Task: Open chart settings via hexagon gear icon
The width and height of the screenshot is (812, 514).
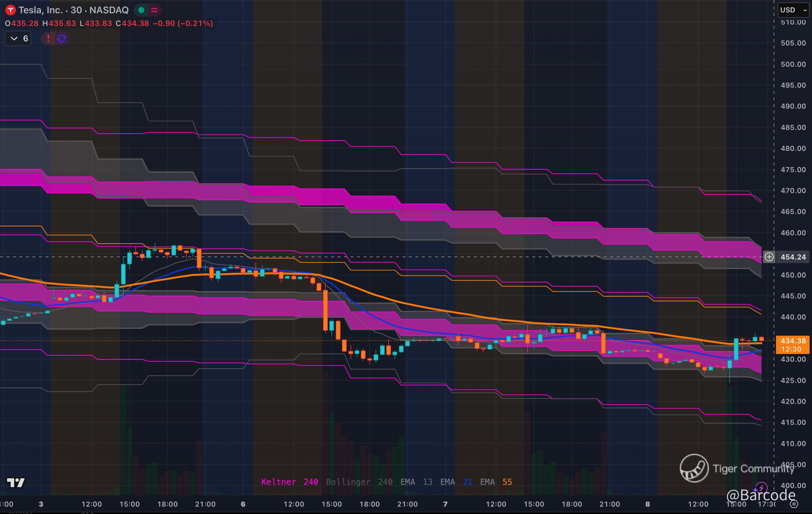Action: pos(794,504)
